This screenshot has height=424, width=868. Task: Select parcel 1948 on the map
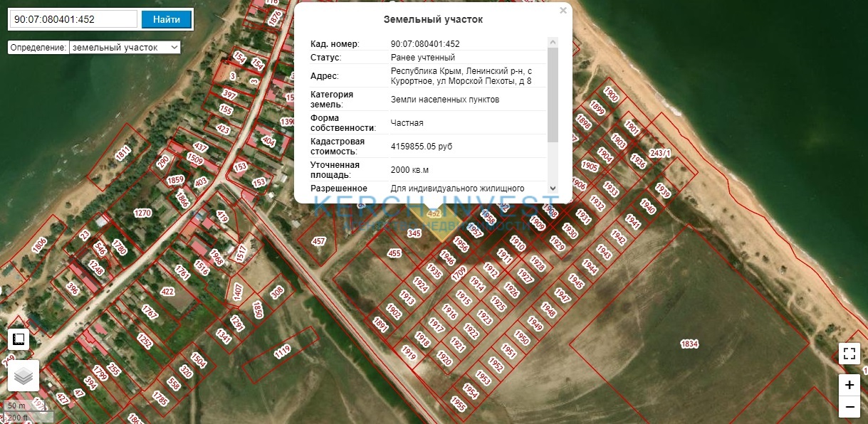(548, 310)
